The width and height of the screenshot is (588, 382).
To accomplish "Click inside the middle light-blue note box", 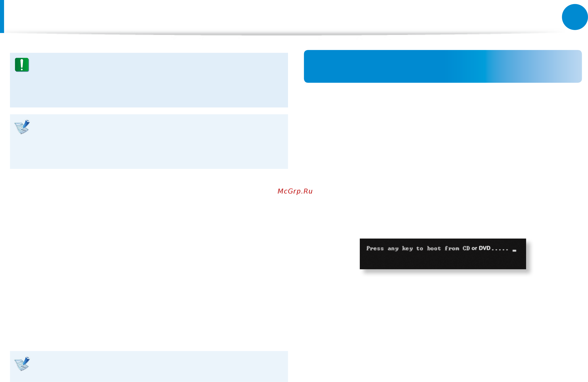I will click(x=158, y=142).
